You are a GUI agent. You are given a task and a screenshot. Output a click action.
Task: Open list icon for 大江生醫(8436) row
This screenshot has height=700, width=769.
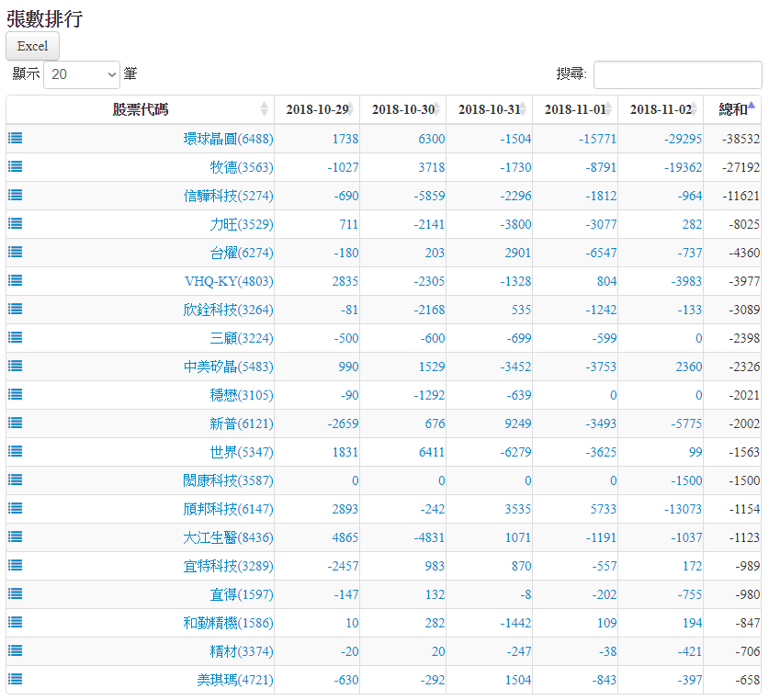(16, 536)
